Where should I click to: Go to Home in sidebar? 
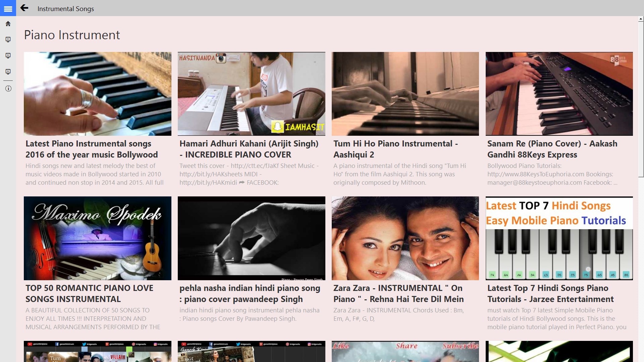[x=8, y=24]
